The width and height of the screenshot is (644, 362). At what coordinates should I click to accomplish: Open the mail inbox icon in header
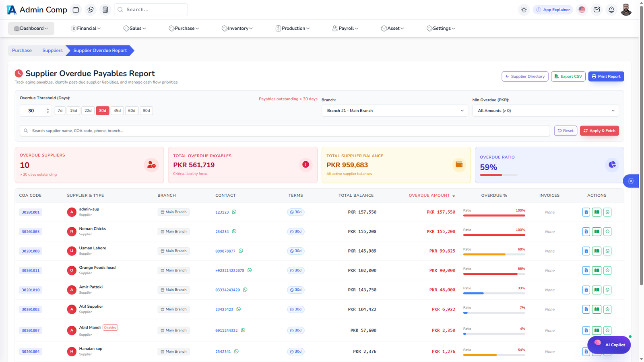(597, 10)
